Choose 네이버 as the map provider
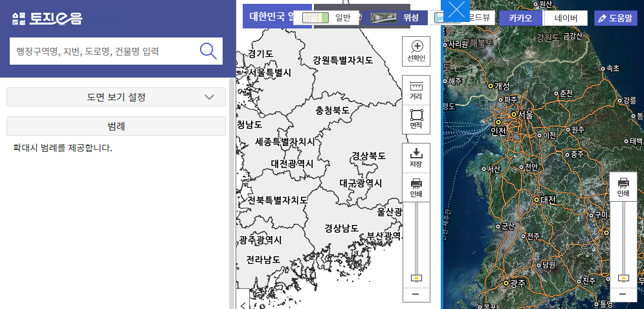The width and height of the screenshot is (644, 309). [566, 18]
